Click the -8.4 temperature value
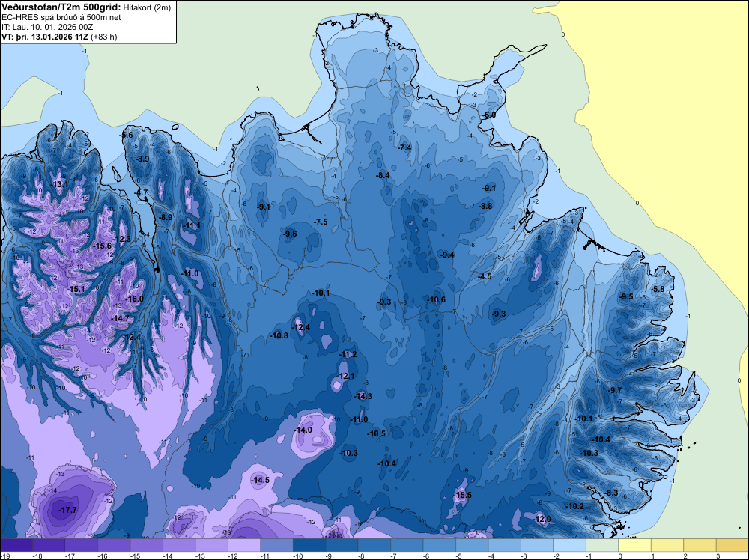This screenshot has width=749, height=560. (x=382, y=175)
